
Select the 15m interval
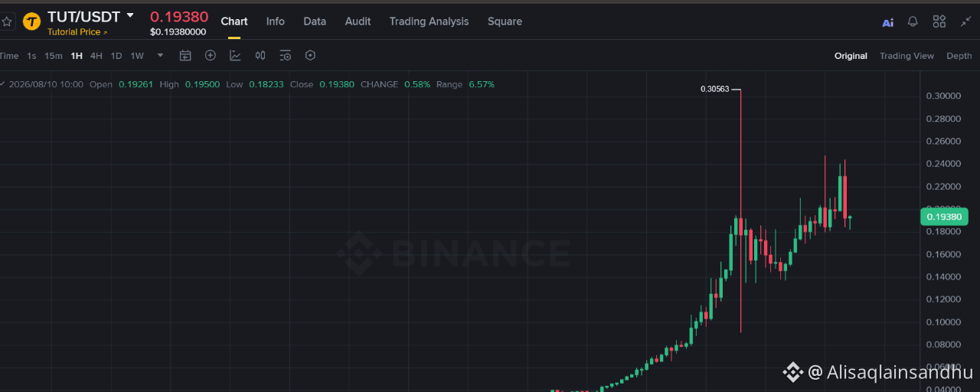[x=54, y=56]
